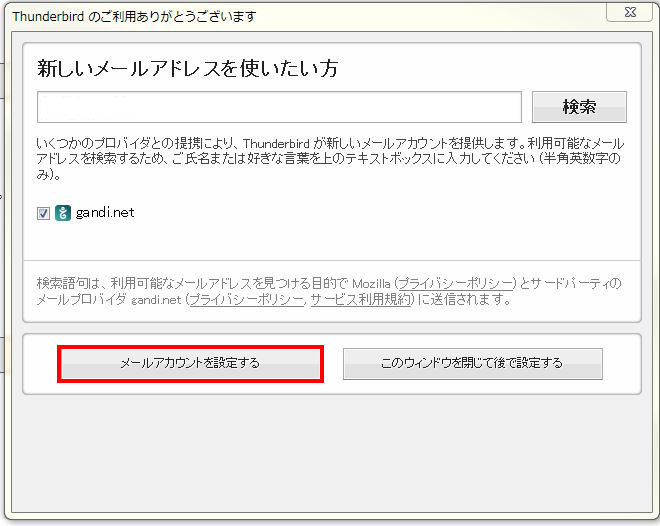Click heading 新しいメールアドレスを使いたい方
This screenshot has height=526, width=660.
188,69
